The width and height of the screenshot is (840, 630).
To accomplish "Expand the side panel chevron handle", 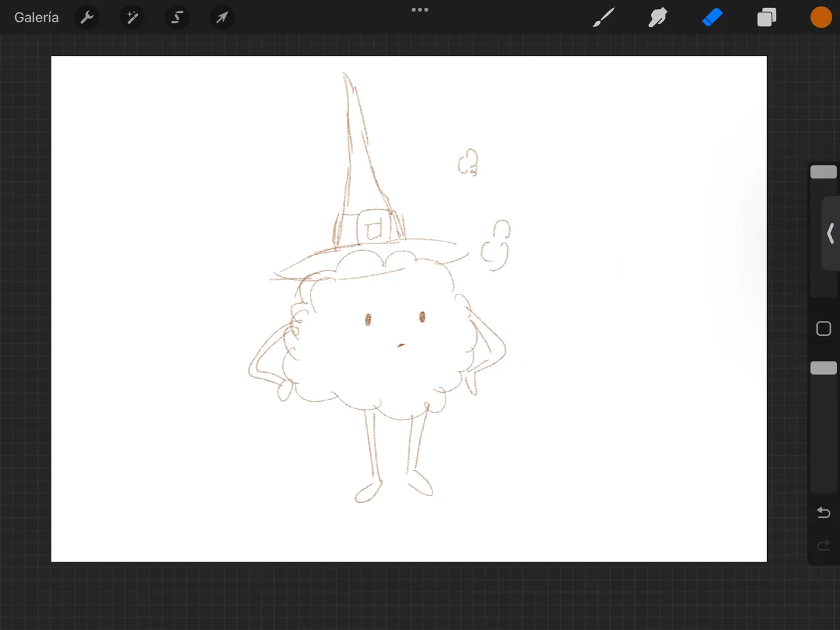I will pyautogui.click(x=831, y=233).
